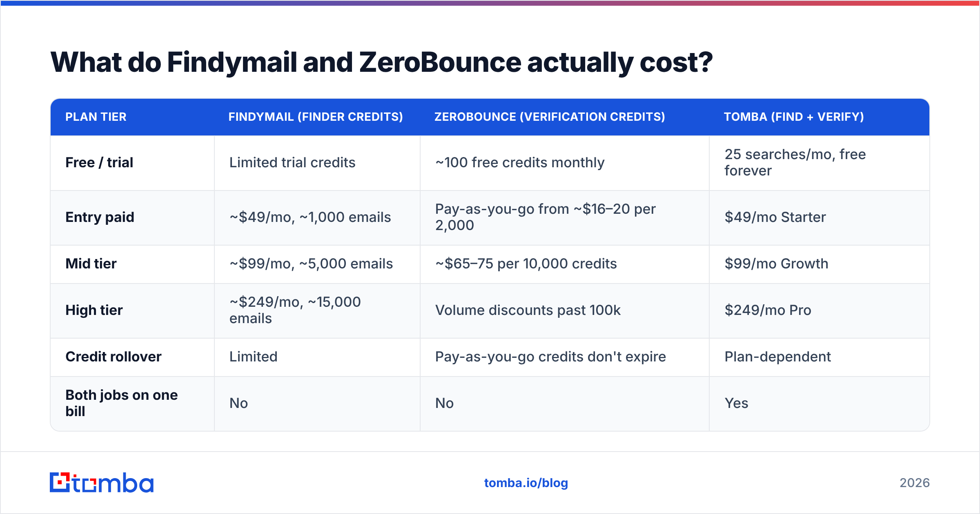The width and height of the screenshot is (980, 514).
Task: Select the 'Both jobs on one bill' row label
Action: pos(122,403)
